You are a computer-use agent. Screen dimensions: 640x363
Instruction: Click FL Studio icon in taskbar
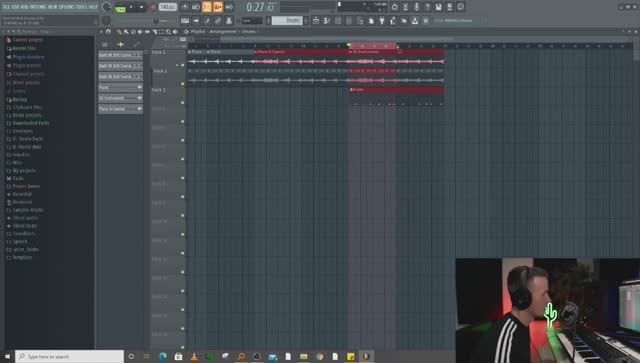(x=366, y=356)
